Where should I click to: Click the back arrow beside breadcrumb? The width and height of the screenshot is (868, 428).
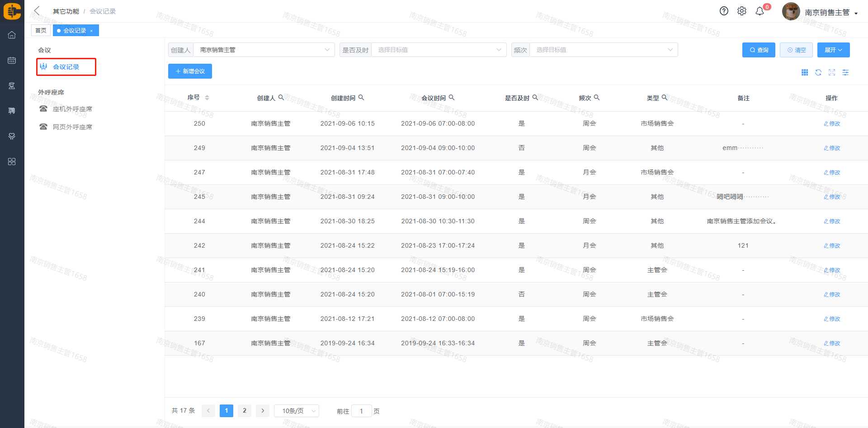(x=37, y=11)
